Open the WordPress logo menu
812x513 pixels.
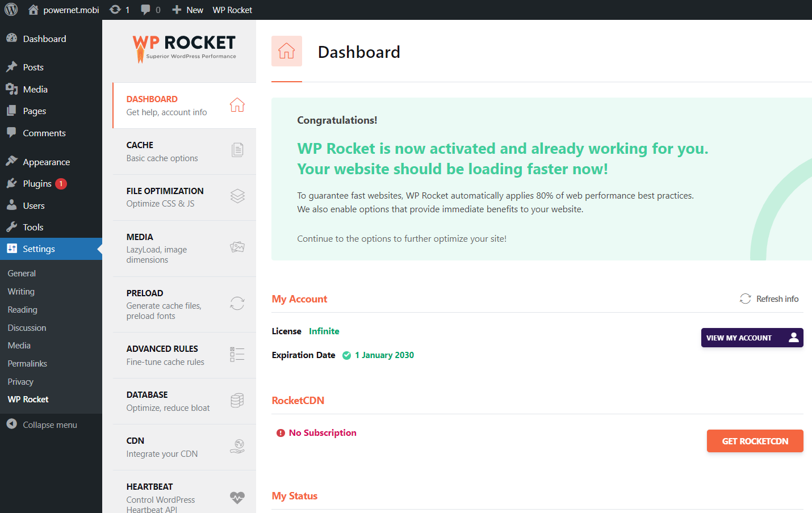pos(11,10)
